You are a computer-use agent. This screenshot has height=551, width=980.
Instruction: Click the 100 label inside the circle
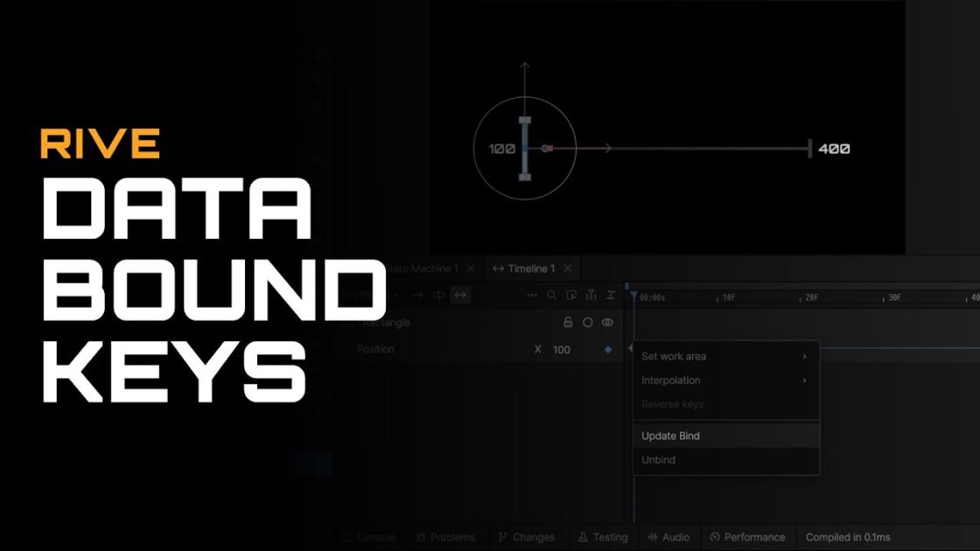(502, 149)
